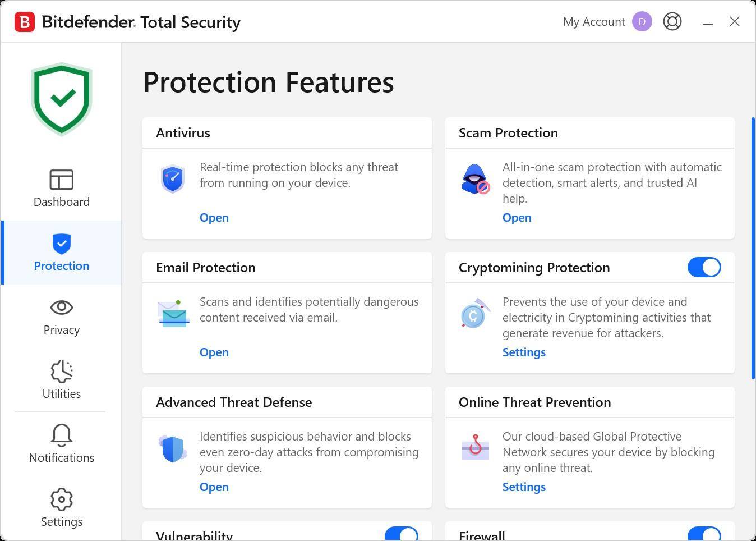
Task: Turn off the Firewall switch
Action: 704,534
